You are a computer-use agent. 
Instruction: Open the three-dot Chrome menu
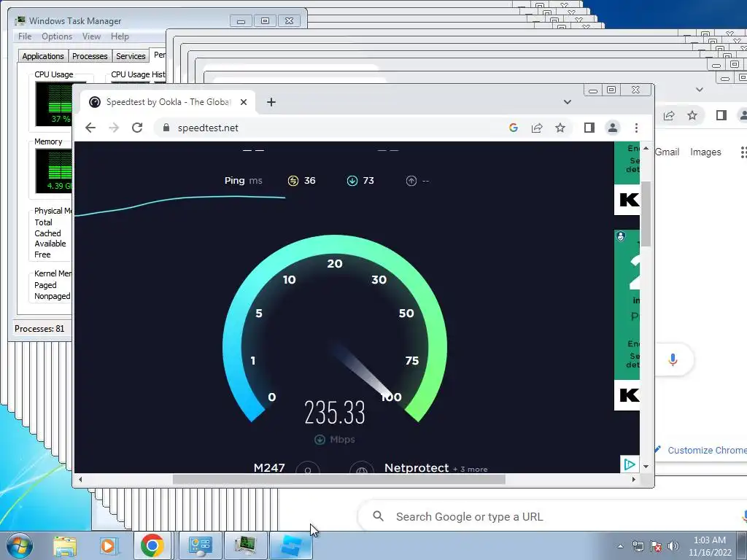click(x=636, y=128)
